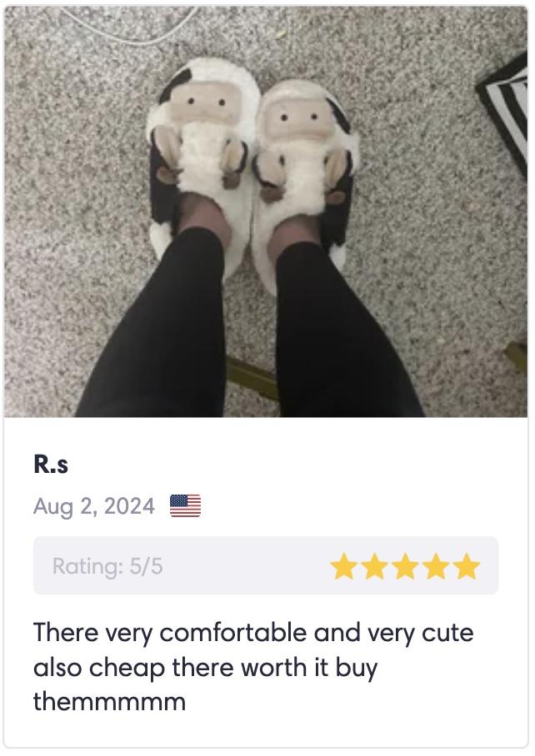535x756 pixels.
Task: Select the fifth yellow rating star
Action: (x=467, y=566)
